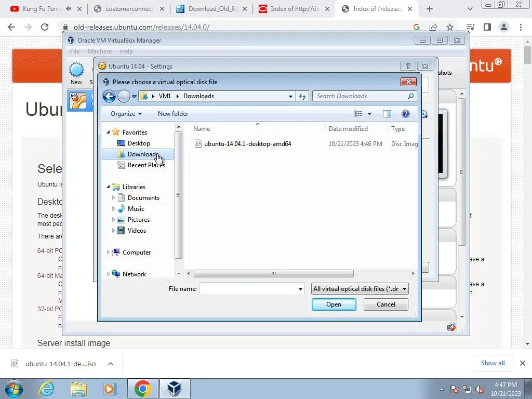This screenshot has height=399, width=532.
Task: Click the forward navigation arrow in file dialog
Action: pyautogui.click(x=124, y=96)
